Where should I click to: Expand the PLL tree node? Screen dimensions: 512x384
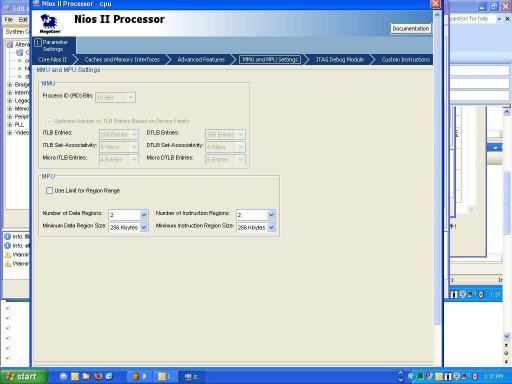(x=10, y=125)
